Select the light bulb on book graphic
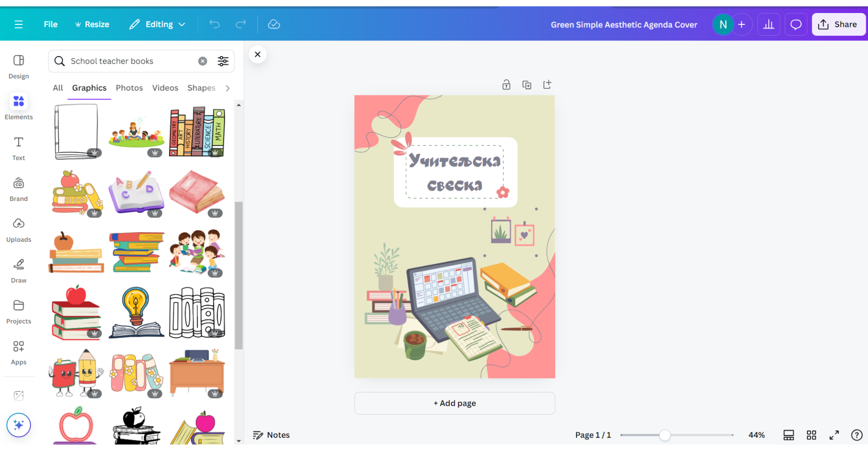Screen dimensions: 868x449 pos(136,312)
